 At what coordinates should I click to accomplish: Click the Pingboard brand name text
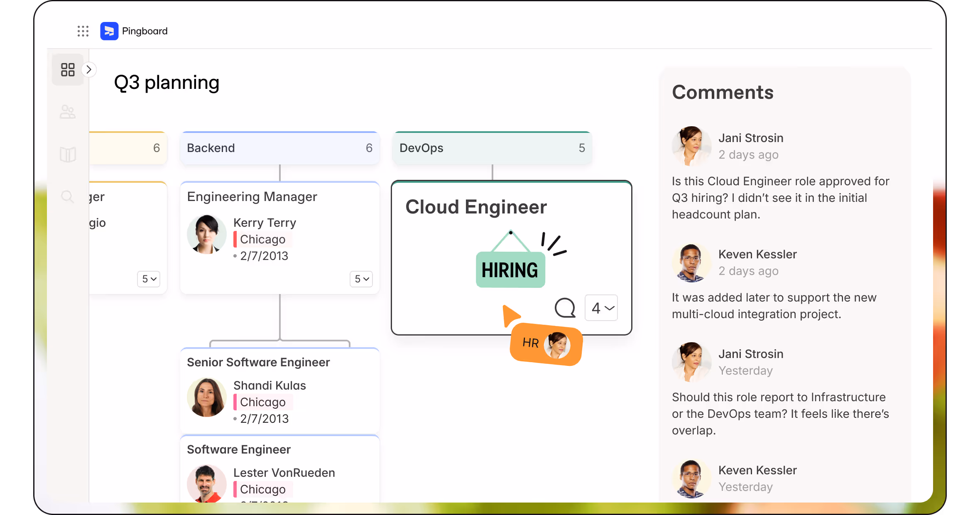145,31
